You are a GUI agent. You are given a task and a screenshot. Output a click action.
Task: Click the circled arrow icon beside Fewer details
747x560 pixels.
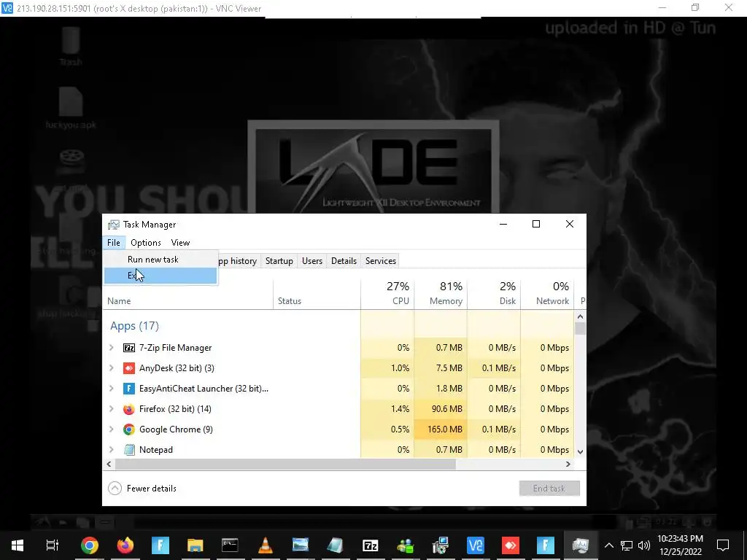(115, 488)
